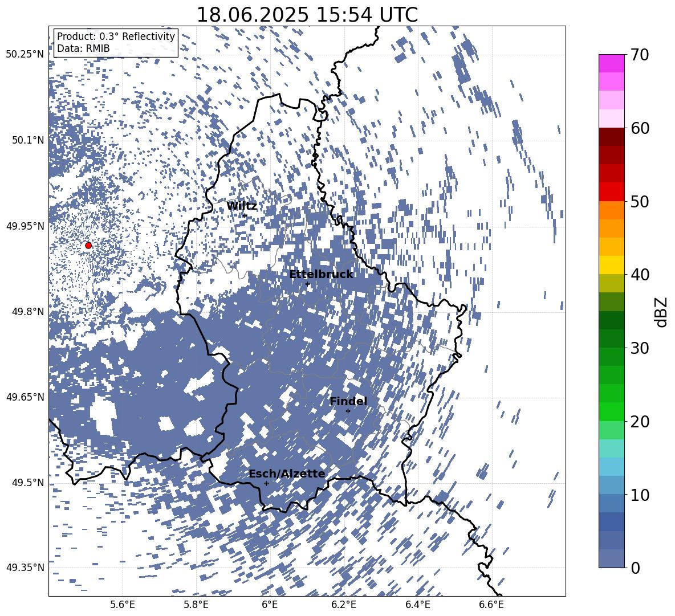Viewport: 675px width, 616px height.
Task: Click the 6°E longitude label
Action: (270, 605)
